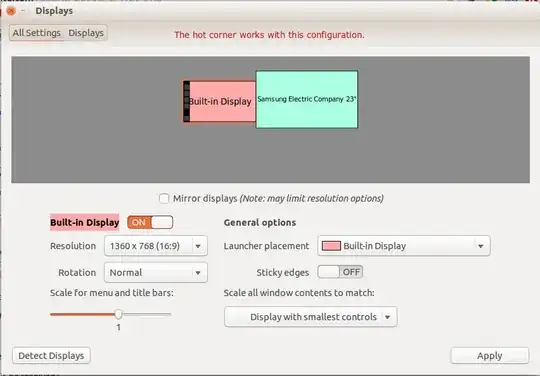540x376 pixels.
Task: Go back to All Settings
Action: click(37, 33)
